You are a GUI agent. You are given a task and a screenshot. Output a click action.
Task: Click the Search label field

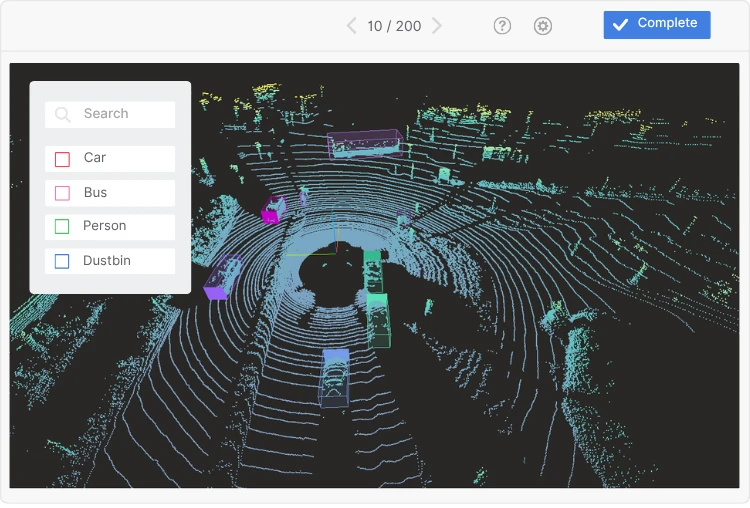(110, 114)
